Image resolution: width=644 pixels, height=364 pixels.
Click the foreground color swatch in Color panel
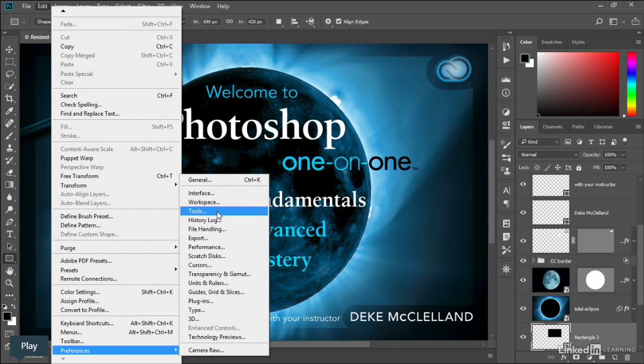click(525, 58)
